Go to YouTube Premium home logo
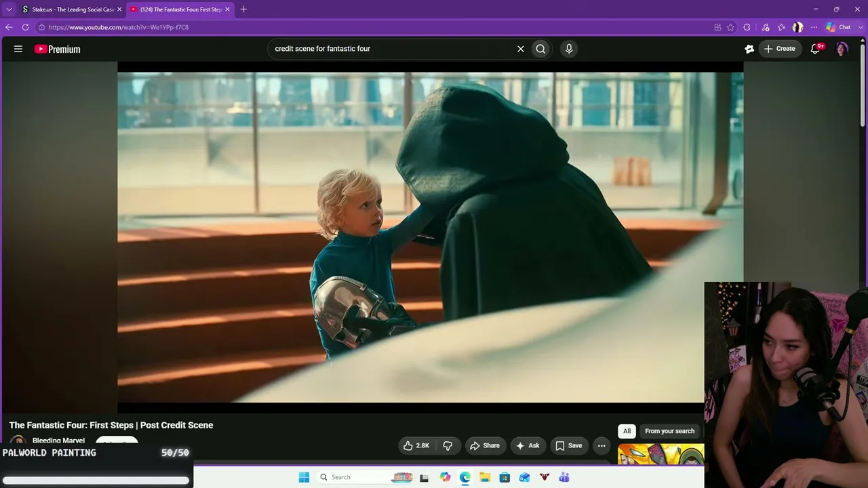The height and width of the screenshot is (488, 868). click(x=58, y=49)
